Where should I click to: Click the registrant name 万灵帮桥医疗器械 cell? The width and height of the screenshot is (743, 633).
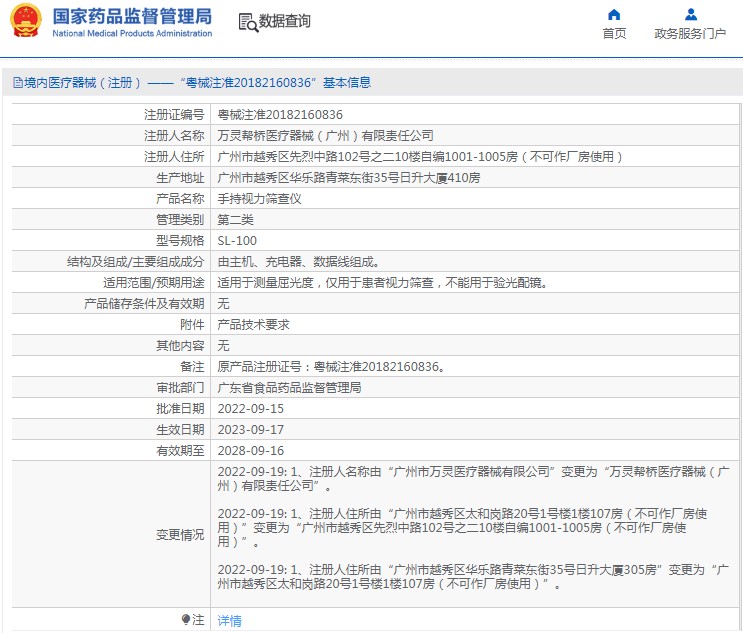(326, 136)
